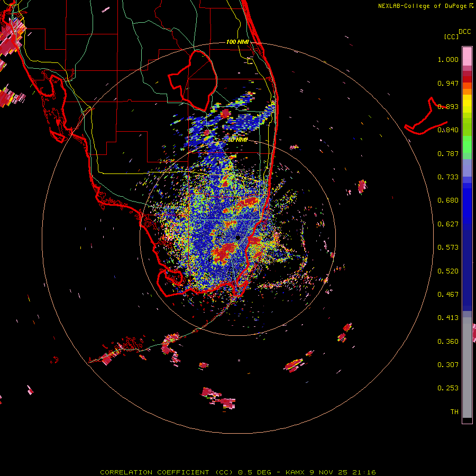Click the pink 1.000 color band in legend
This screenshot has height=476, width=476.
(467, 57)
